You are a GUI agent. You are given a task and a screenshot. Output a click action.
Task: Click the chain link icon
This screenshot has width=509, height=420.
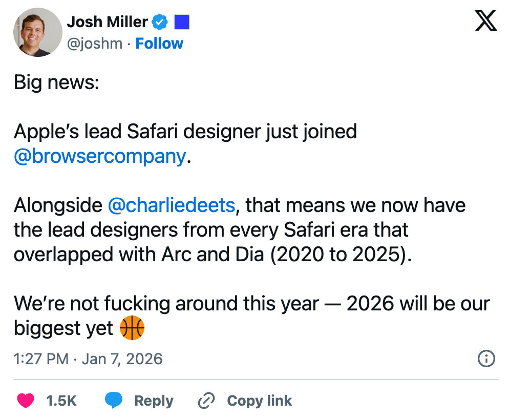[x=206, y=401]
